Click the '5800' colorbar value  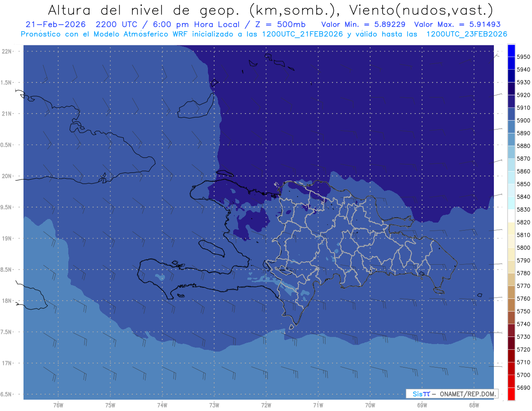(x=523, y=247)
